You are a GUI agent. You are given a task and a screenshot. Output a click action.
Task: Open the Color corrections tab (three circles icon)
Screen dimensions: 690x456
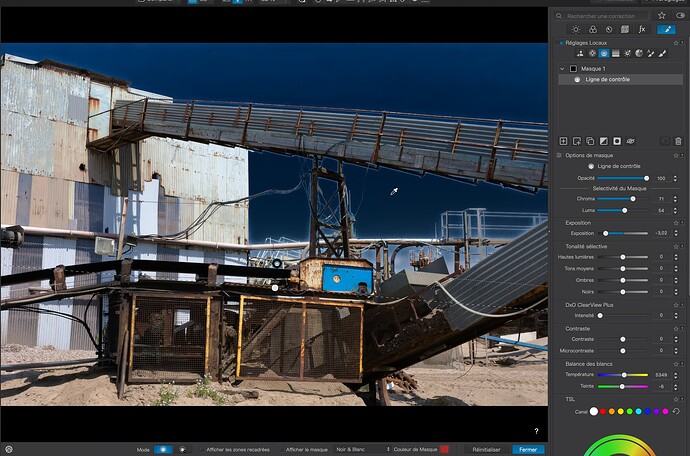coord(593,29)
